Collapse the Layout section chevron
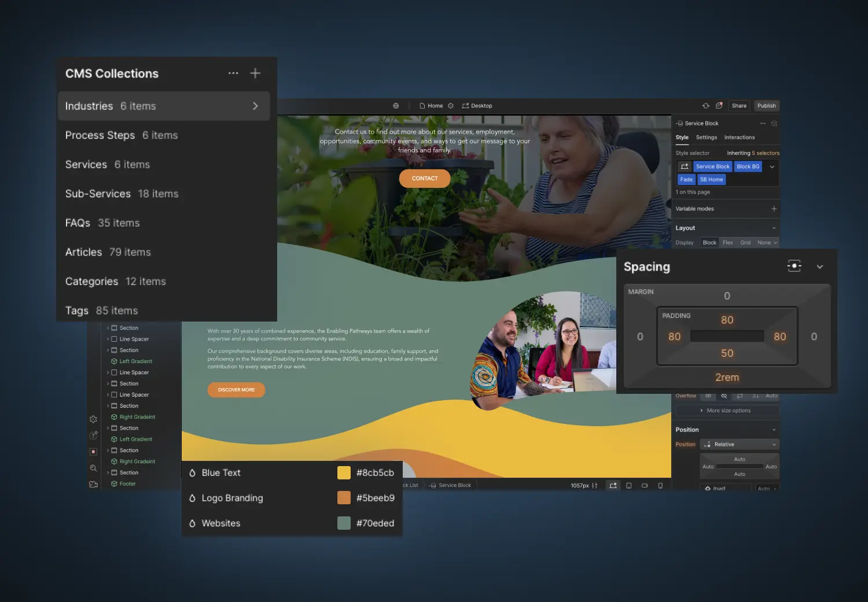868x602 pixels. click(x=774, y=228)
